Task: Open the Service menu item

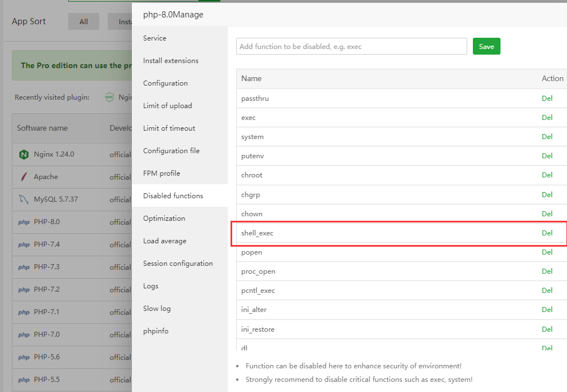Action: click(x=154, y=38)
